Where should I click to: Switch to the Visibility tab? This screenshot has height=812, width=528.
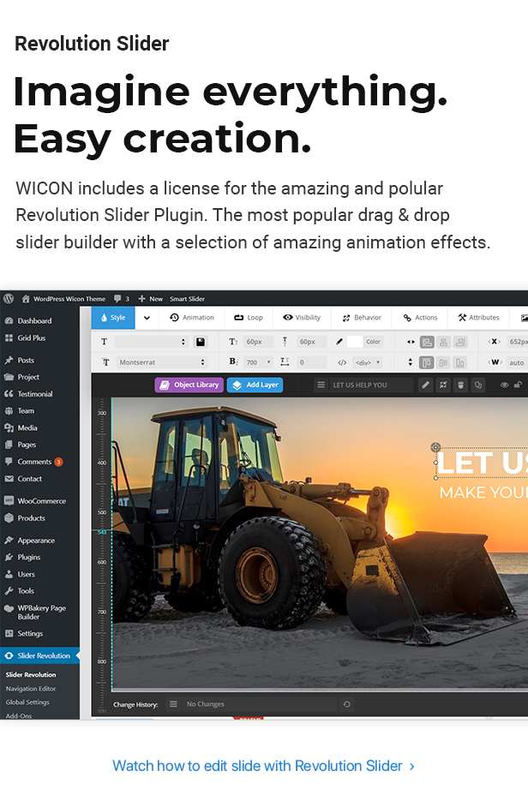(302, 318)
